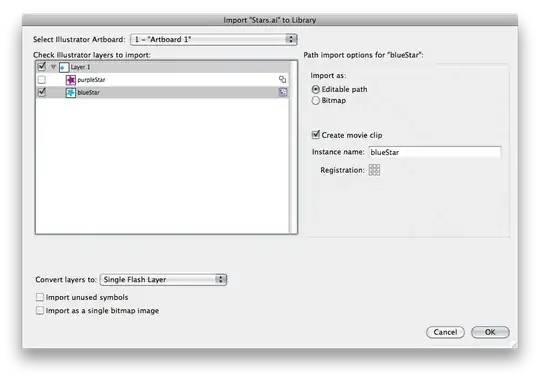Confirm the import with OK
The width and height of the screenshot is (540, 379).
point(490,332)
